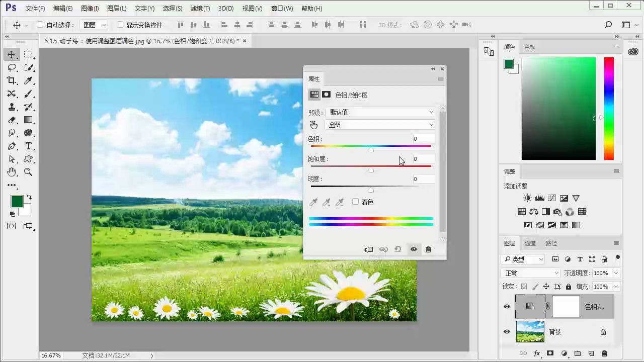Open the add layer mask icon in Layers panel
The height and width of the screenshot is (362, 644).
pyautogui.click(x=550, y=353)
